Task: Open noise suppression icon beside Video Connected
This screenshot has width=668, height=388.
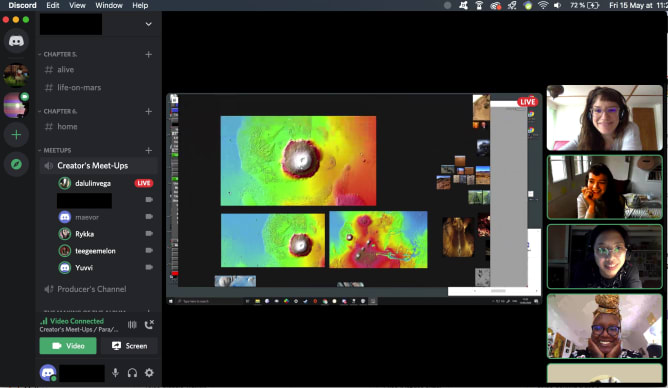Action: 132,325
